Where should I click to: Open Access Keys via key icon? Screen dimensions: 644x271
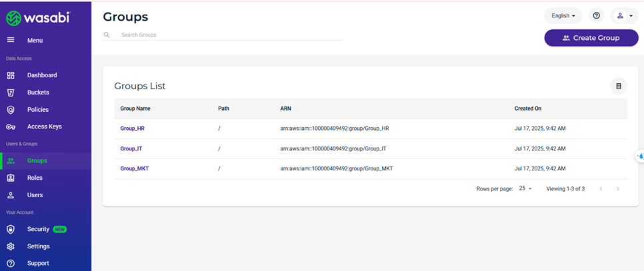coord(11,127)
